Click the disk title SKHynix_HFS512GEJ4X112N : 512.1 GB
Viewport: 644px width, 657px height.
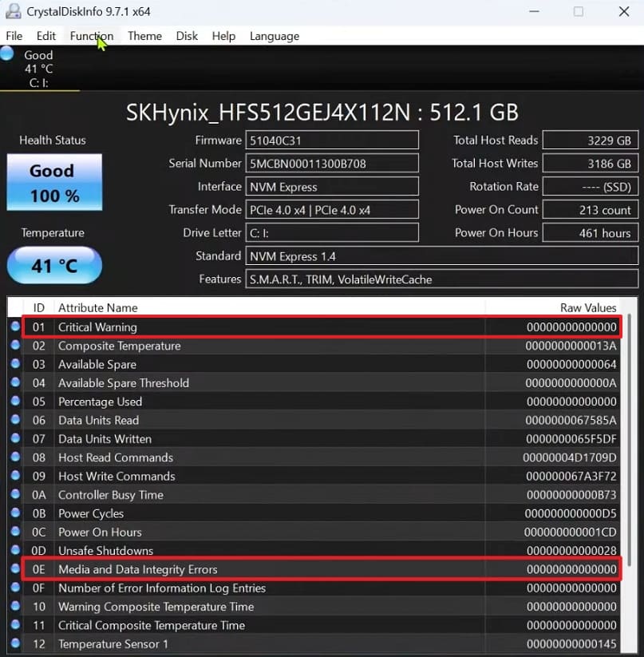pyautogui.click(x=322, y=113)
